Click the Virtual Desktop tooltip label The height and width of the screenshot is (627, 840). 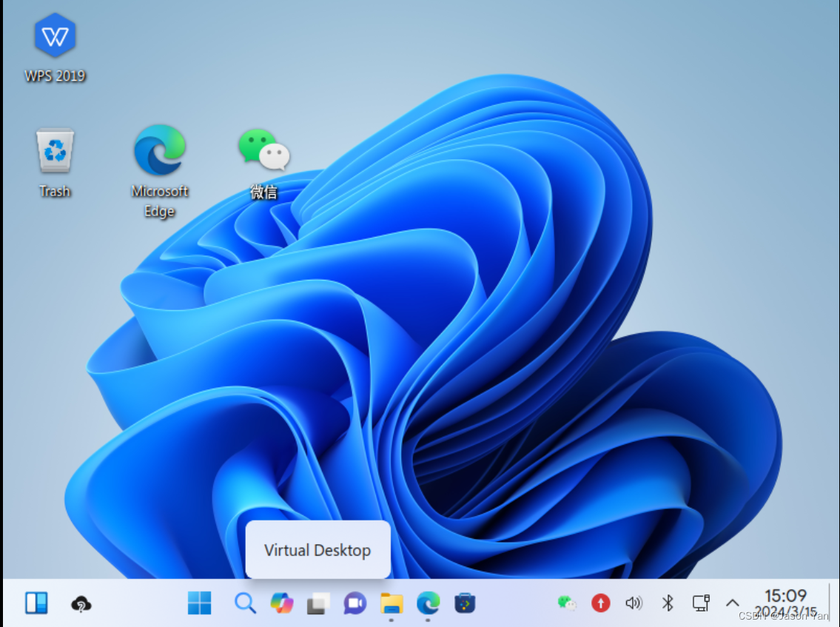pos(317,550)
